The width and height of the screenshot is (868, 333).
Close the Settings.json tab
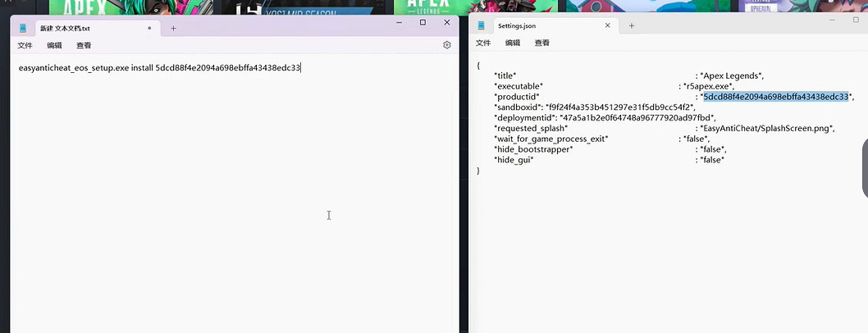coord(608,25)
